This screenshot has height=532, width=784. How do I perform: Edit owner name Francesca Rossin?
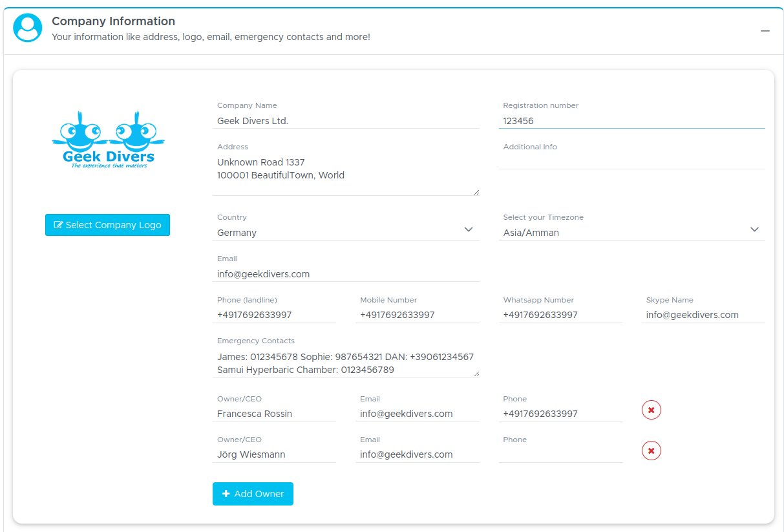274,414
